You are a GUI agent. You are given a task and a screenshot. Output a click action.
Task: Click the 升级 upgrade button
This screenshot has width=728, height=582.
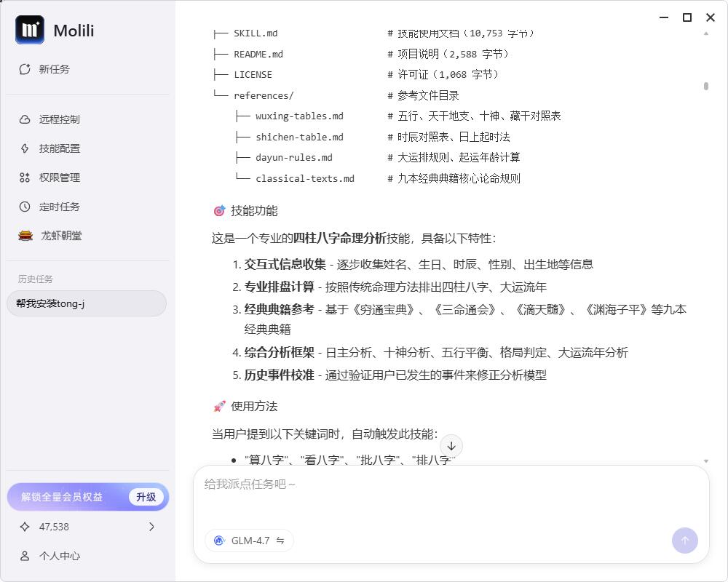(146, 497)
